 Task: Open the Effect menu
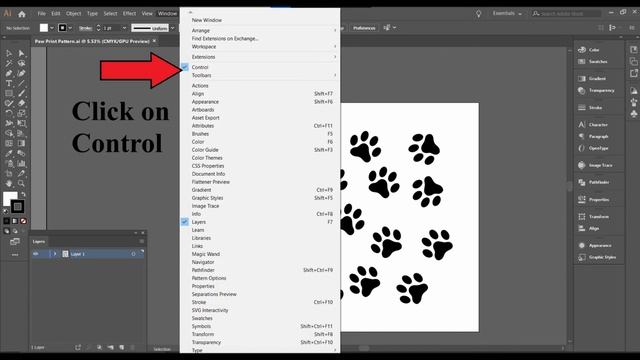(x=129, y=13)
